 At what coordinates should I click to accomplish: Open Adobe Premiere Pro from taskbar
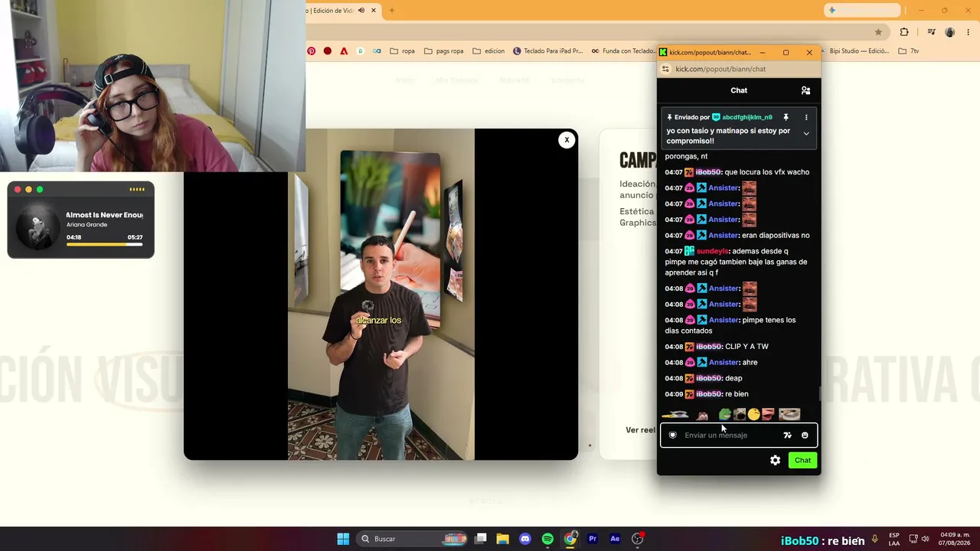593,539
